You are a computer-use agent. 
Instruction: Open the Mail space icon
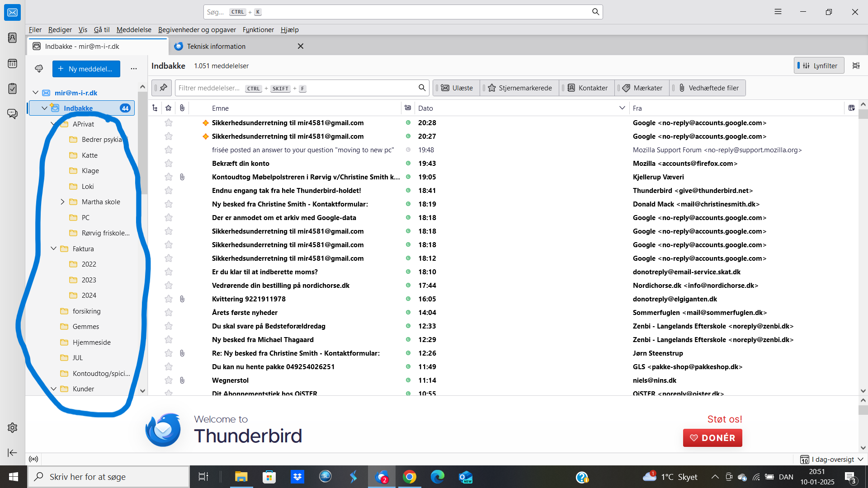12,12
